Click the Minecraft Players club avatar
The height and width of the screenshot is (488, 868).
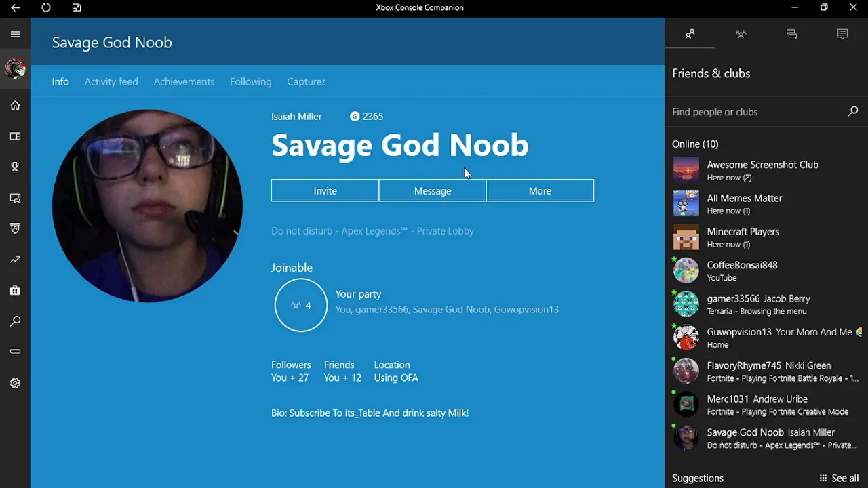pos(686,237)
